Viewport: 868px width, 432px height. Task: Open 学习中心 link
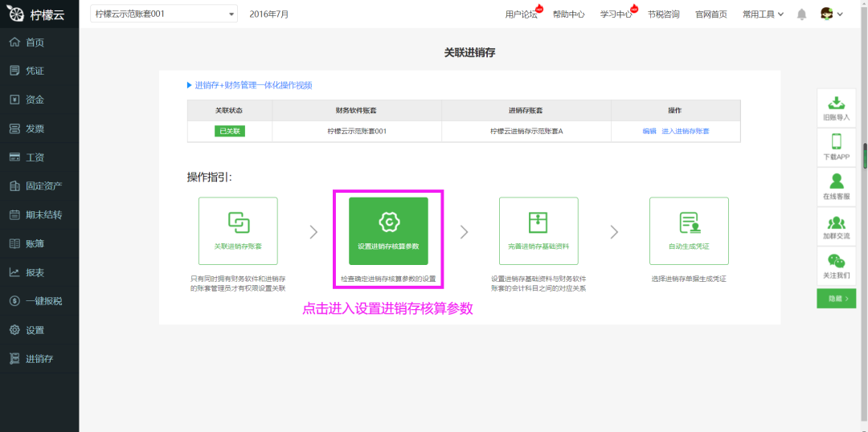616,14
